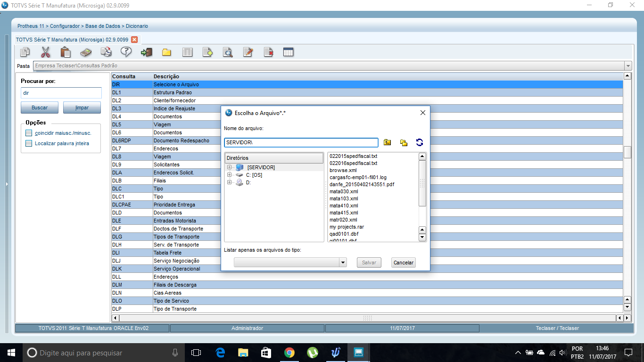Click Cancelar in the file dialog
Image resolution: width=644 pixels, height=362 pixels.
(x=404, y=263)
